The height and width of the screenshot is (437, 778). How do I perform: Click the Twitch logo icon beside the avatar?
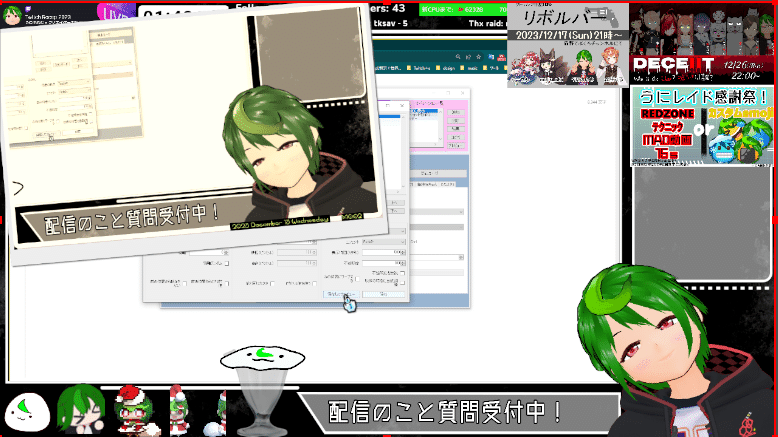28,9
